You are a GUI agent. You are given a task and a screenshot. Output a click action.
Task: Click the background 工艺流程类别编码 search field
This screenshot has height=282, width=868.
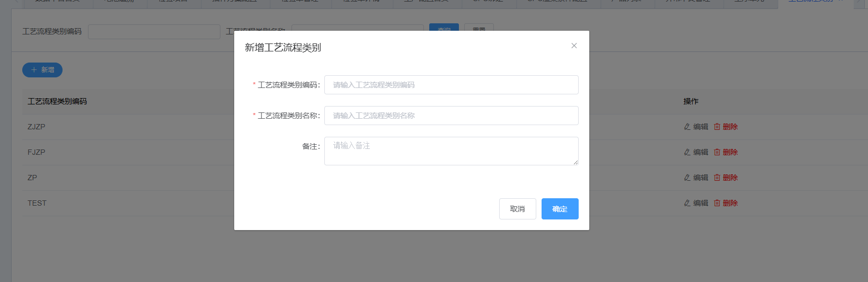click(154, 32)
